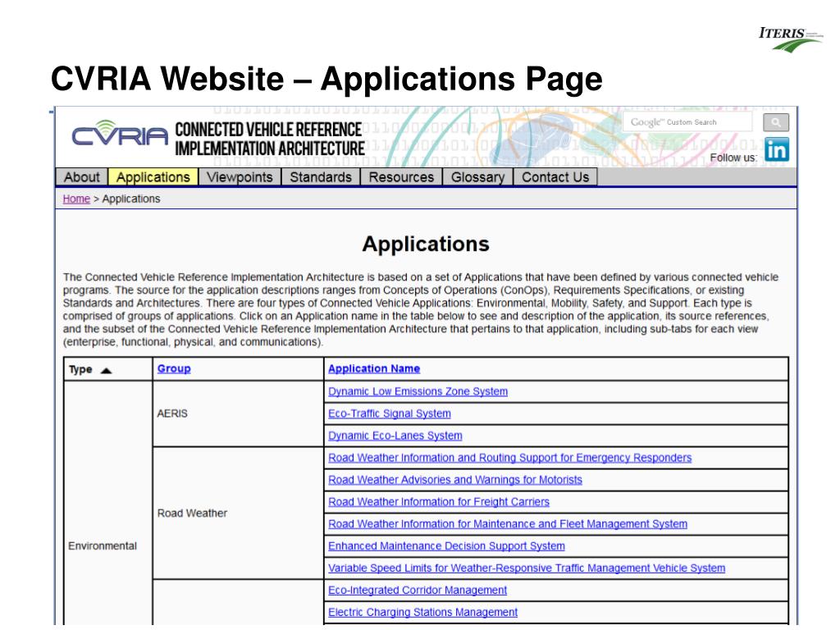Open the Resources tab
Image resolution: width=840 pixels, height=630 pixels.
[x=401, y=177]
